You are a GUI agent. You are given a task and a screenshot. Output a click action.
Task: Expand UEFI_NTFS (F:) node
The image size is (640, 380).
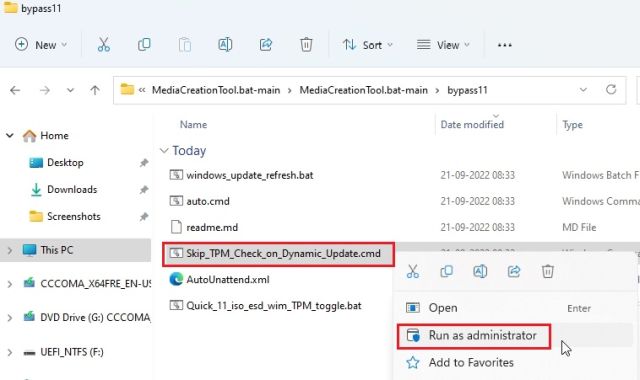click(x=10, y=352)
